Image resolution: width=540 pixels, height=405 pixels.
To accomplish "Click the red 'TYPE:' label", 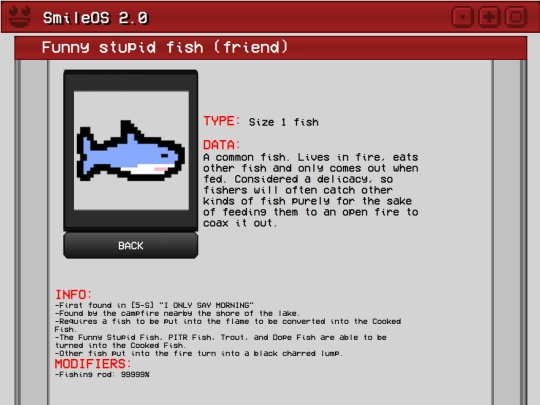I will [221, 121].
